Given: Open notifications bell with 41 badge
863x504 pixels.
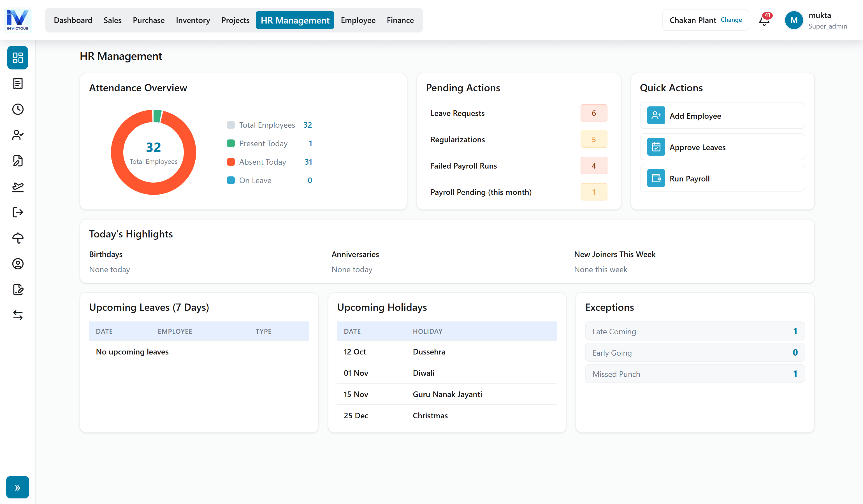Looking at the screenshot, I should click(x=765, y=20).
